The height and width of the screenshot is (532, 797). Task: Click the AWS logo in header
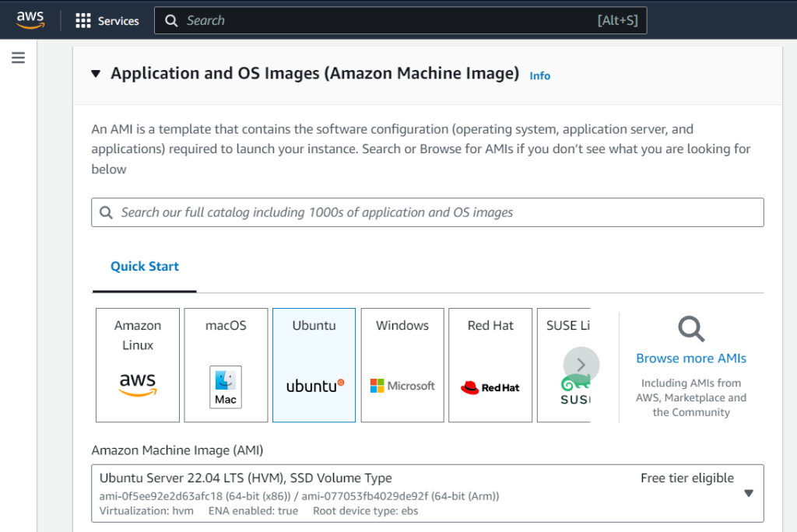(30, 20)
